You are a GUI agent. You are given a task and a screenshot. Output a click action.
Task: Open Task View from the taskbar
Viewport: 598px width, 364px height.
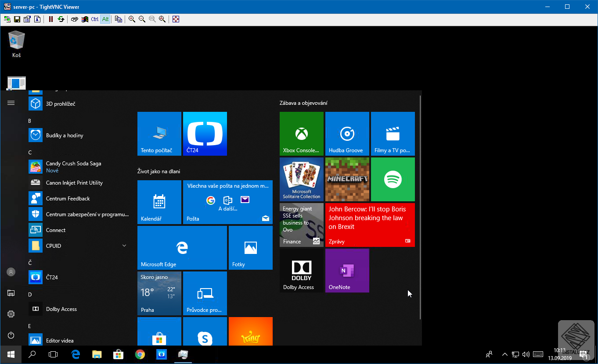pos(53,354)
